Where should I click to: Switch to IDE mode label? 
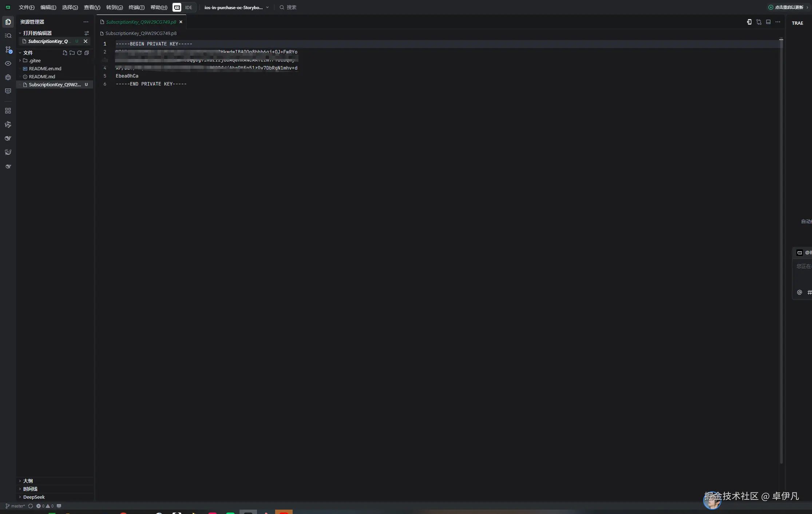(189, 7)
